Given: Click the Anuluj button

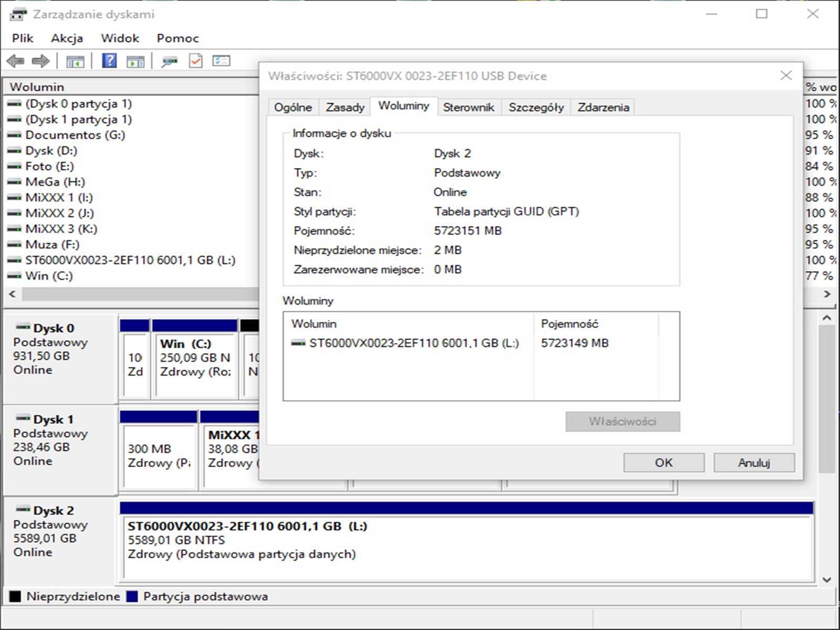Looking at the screenshot, I should 754,463.
